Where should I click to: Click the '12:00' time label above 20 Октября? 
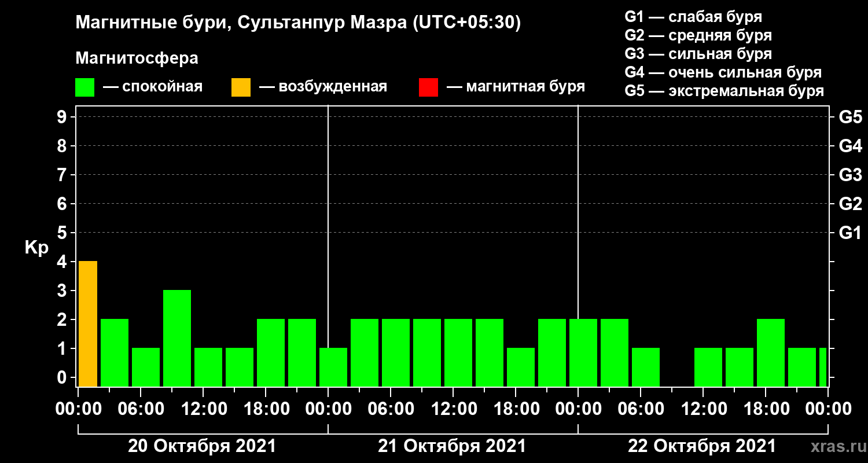pos(203,409)
